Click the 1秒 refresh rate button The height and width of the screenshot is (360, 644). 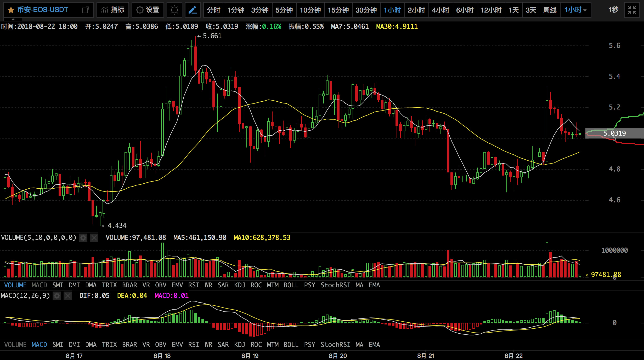[x=613, y=10]
